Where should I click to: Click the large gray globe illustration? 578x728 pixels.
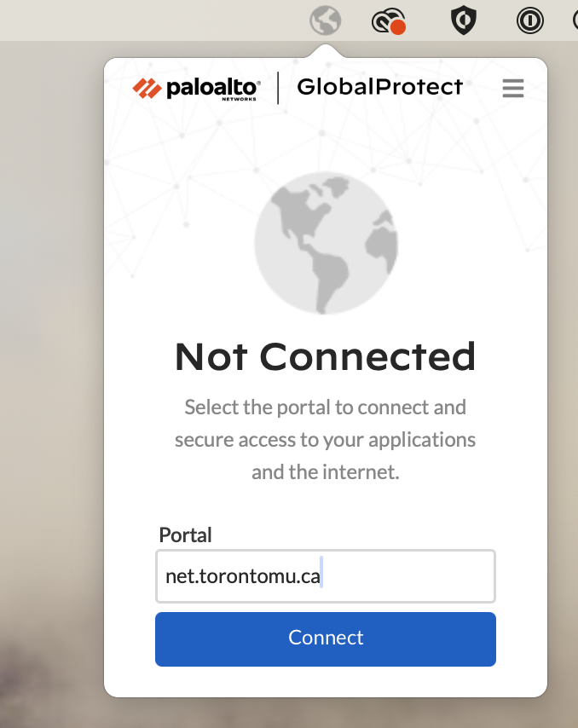(326, 243)
